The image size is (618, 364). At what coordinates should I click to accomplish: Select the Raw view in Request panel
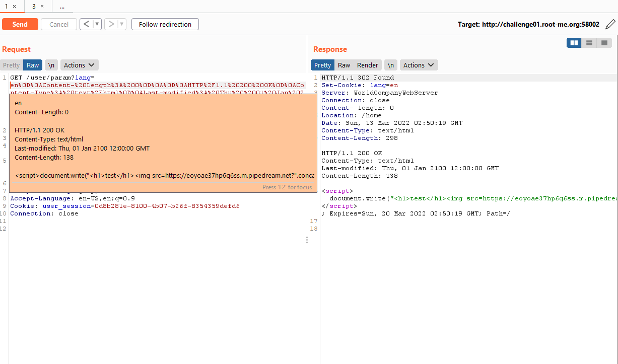point(33,65)
